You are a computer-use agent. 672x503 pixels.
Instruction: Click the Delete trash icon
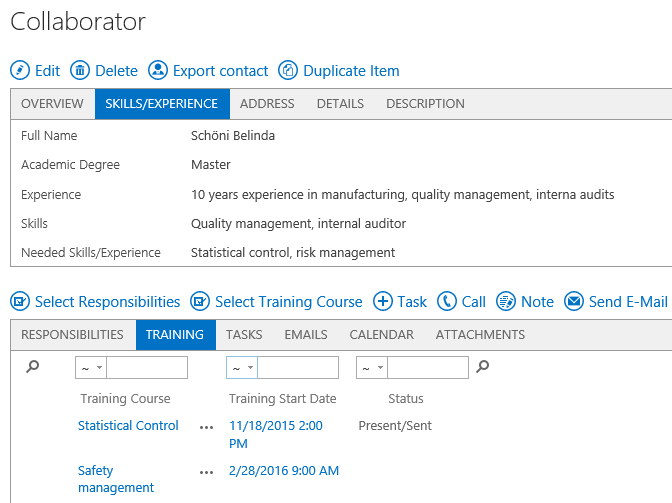click(x=80, y=71)
